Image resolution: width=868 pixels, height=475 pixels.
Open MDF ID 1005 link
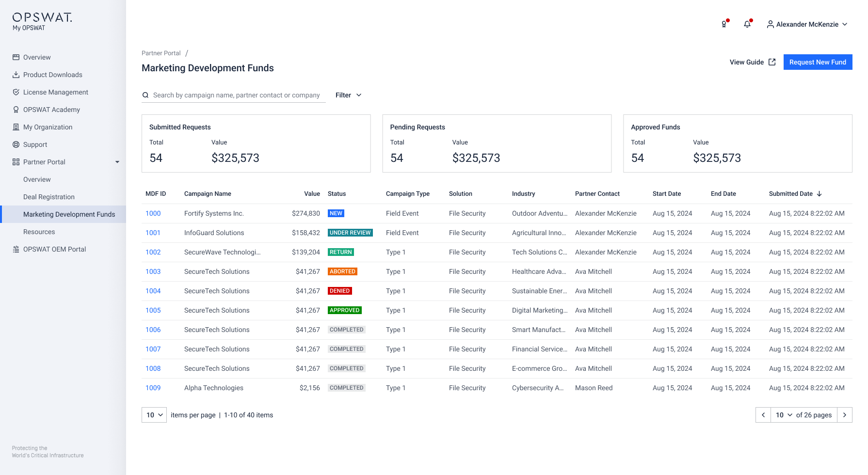[153, 310]
